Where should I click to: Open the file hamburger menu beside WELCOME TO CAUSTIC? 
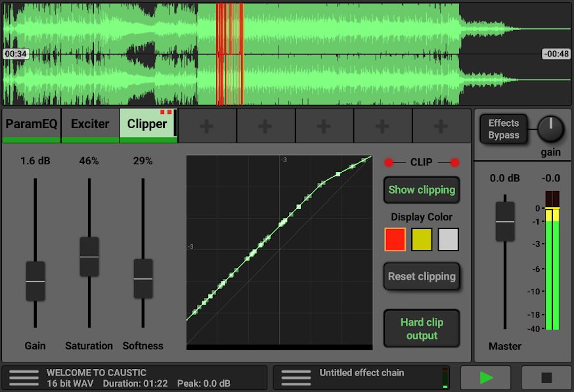click(24, 378)
